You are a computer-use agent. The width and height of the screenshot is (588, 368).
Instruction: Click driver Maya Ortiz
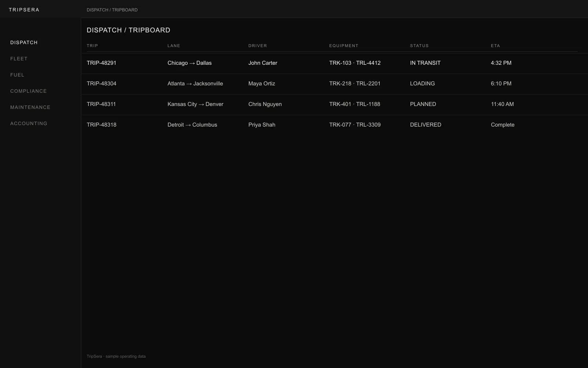pyautogui.click(x=262, y=84)
